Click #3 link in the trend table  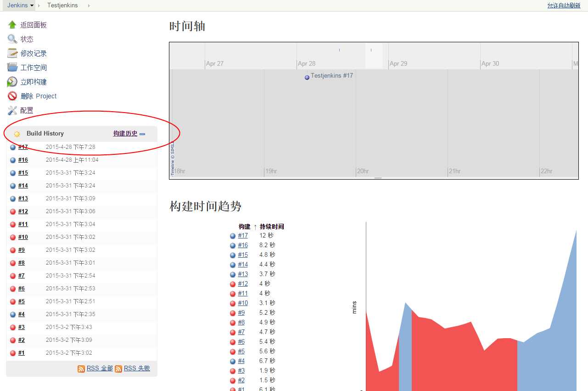(x=241, y=371)
